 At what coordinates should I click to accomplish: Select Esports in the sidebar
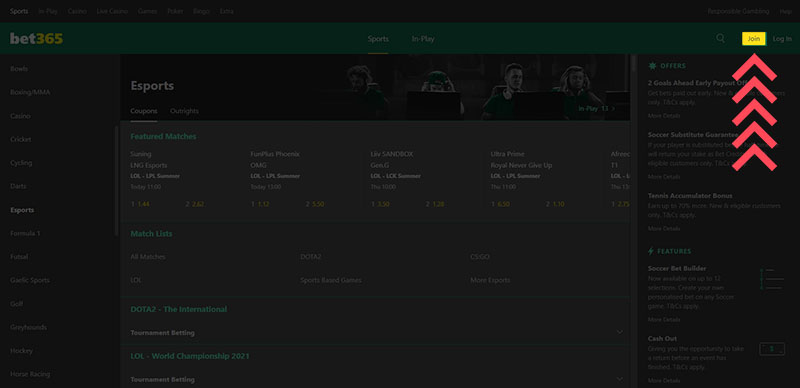click(22, 210)
